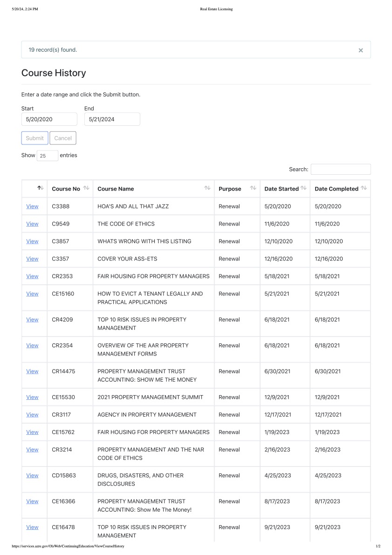View course CE16478 record

click(32, 527)
